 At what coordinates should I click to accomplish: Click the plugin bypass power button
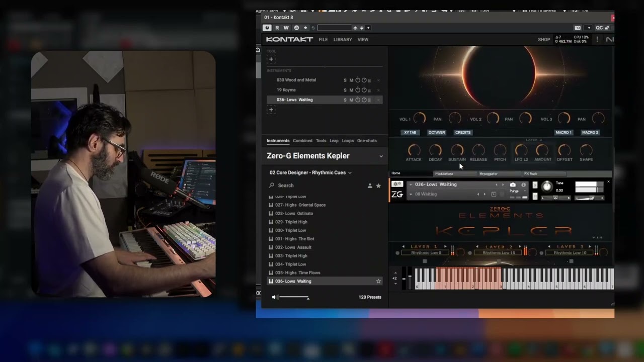pos(267,28)
